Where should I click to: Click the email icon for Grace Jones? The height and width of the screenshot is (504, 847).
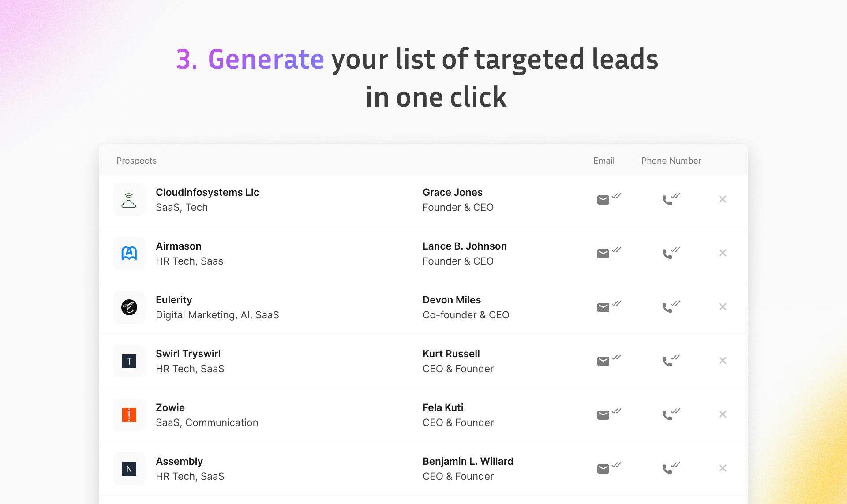tap(603, 200)
